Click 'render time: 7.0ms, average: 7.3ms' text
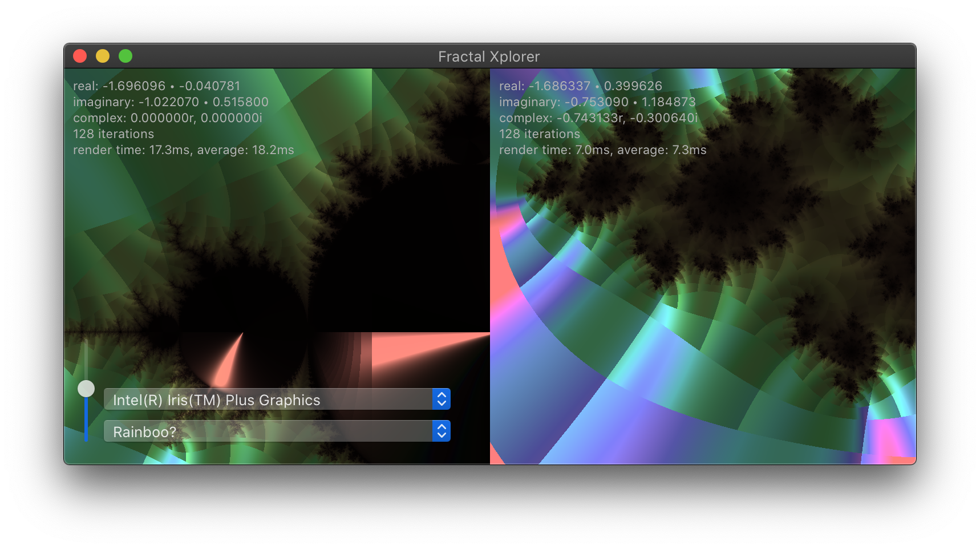980x549 pixels. [603, 150]
